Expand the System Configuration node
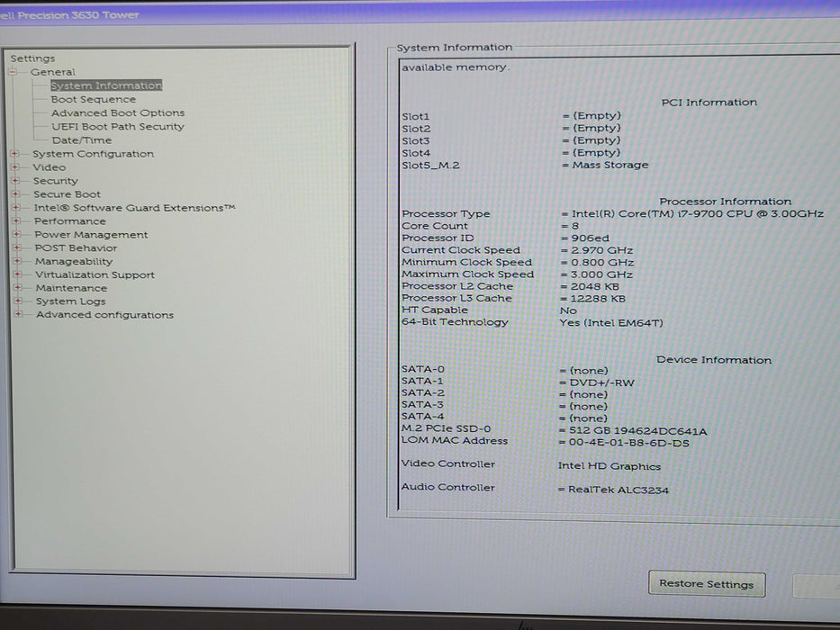 14,154
